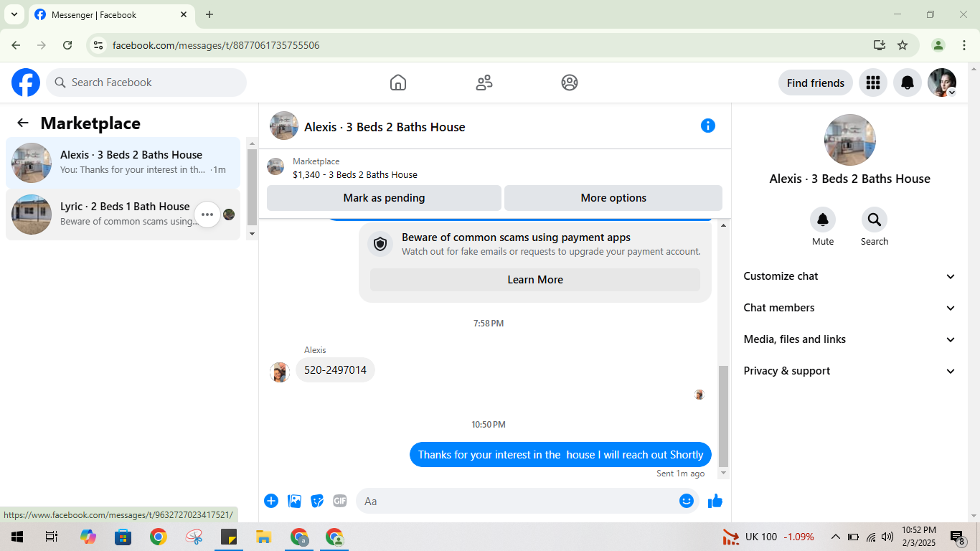Open Chrome's three-dot menu

click(964, 45)
